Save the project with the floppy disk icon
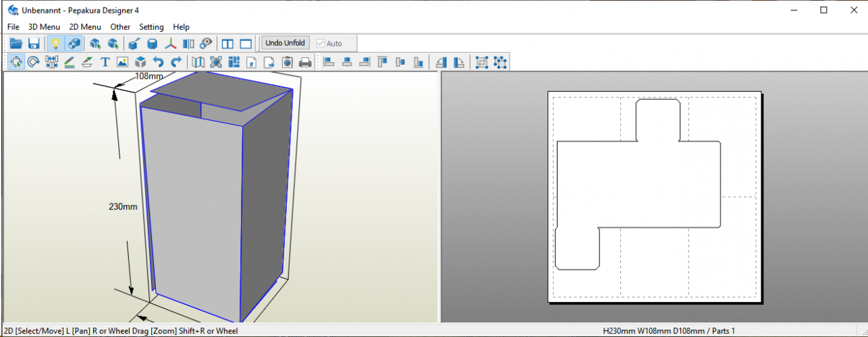 (x=33, y=44)
